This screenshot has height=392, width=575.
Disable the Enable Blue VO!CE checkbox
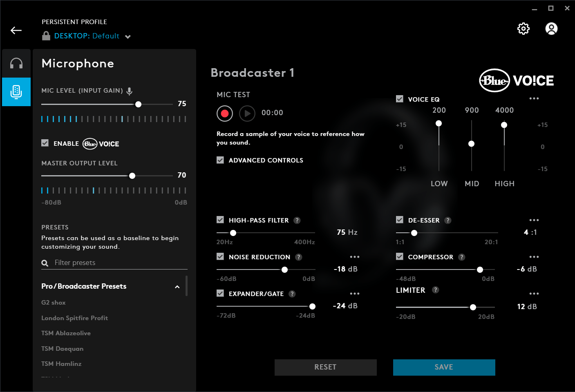point(45,143)
